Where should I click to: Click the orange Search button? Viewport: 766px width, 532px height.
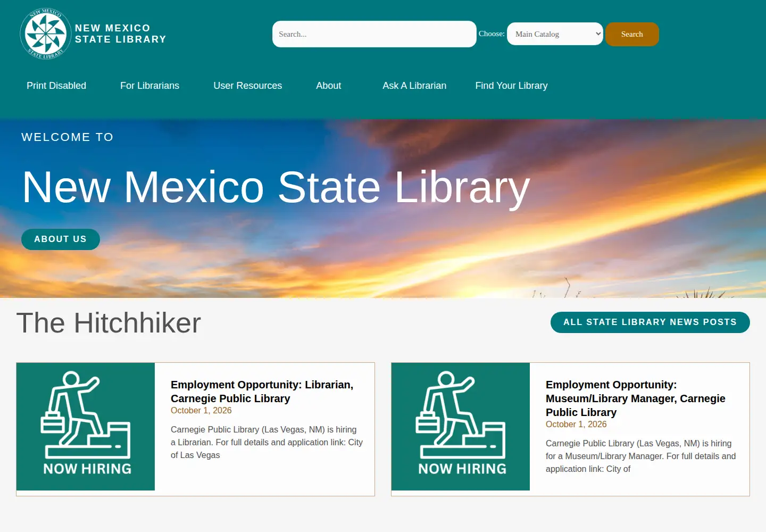632,34
